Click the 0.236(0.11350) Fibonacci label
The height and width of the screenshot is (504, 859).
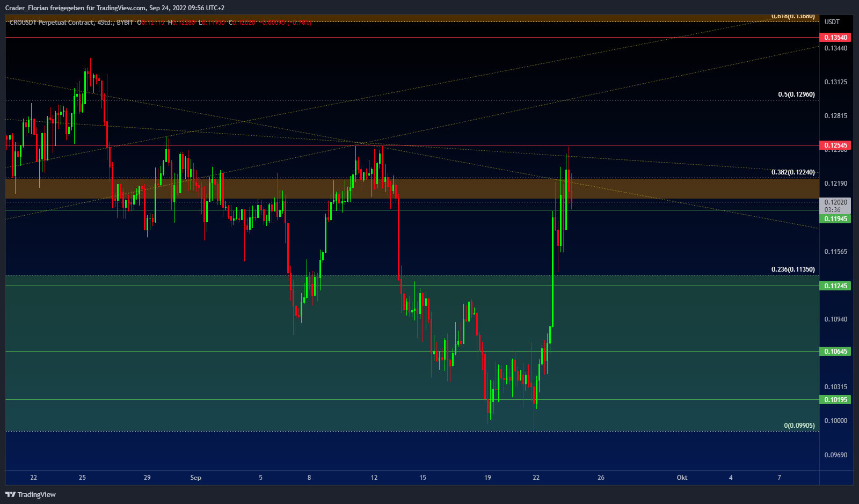click(793, 269)
